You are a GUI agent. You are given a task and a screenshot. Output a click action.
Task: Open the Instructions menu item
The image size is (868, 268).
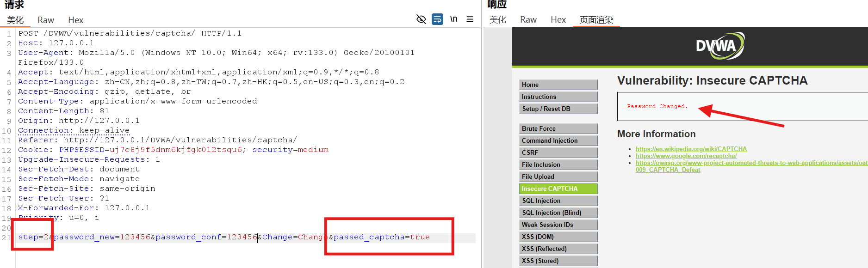558,97
